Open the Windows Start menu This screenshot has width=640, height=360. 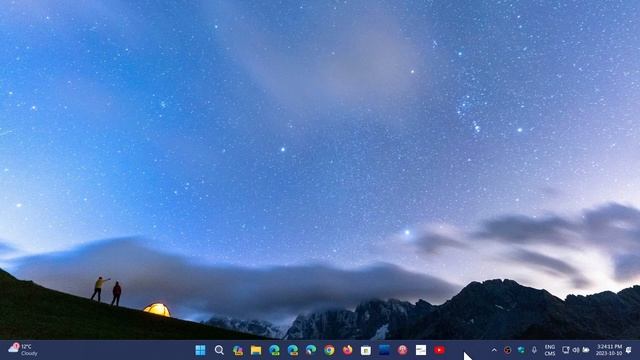point(200,350)
